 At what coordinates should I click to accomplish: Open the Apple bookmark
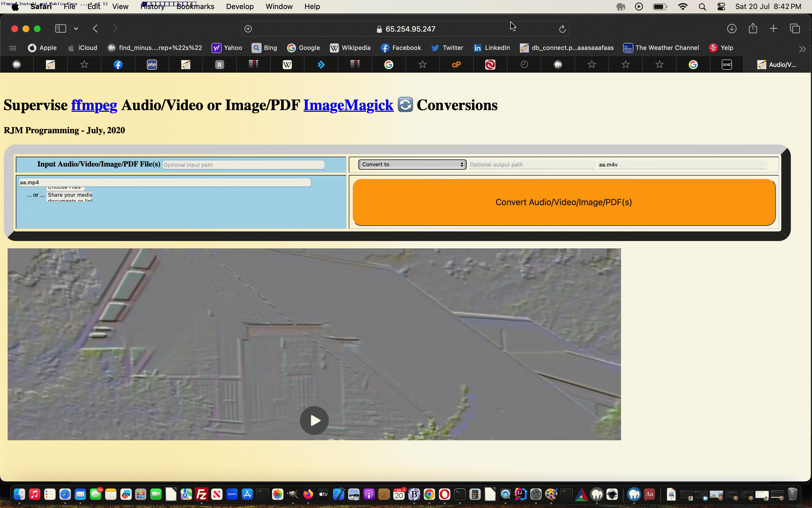tap(42, 48)
